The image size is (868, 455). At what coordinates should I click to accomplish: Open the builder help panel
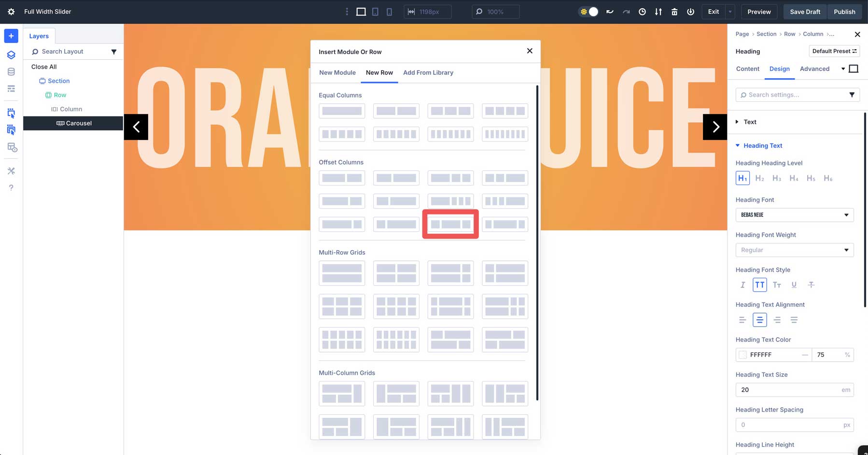pyautogui.click(x=11, y=187)
